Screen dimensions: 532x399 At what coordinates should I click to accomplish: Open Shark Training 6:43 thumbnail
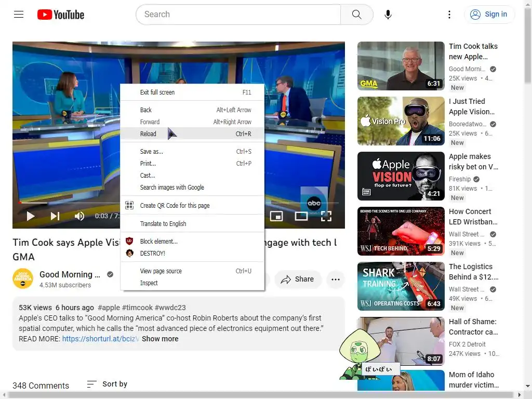(x=401, y=286)
